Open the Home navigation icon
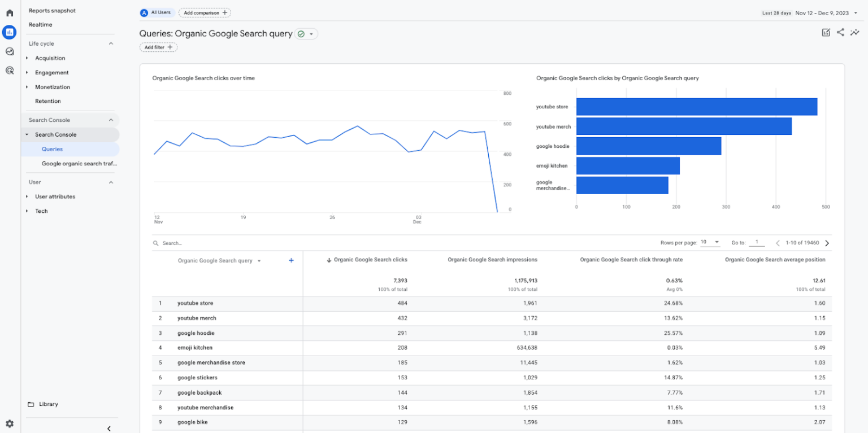 (8, 12)
